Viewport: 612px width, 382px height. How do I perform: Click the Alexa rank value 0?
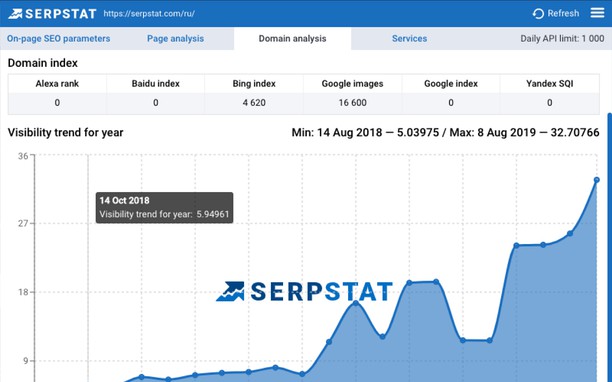[57, 103]
